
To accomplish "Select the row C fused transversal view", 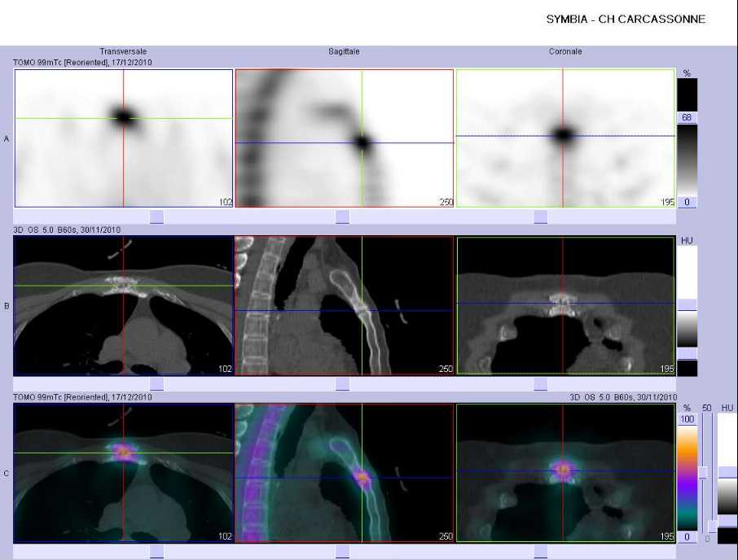I will [124, 473].
